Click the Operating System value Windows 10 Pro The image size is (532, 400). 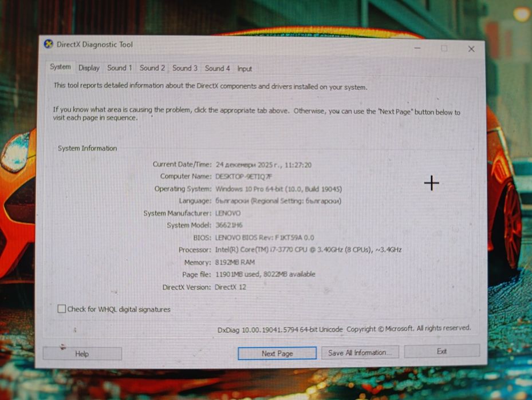(278, 189)
